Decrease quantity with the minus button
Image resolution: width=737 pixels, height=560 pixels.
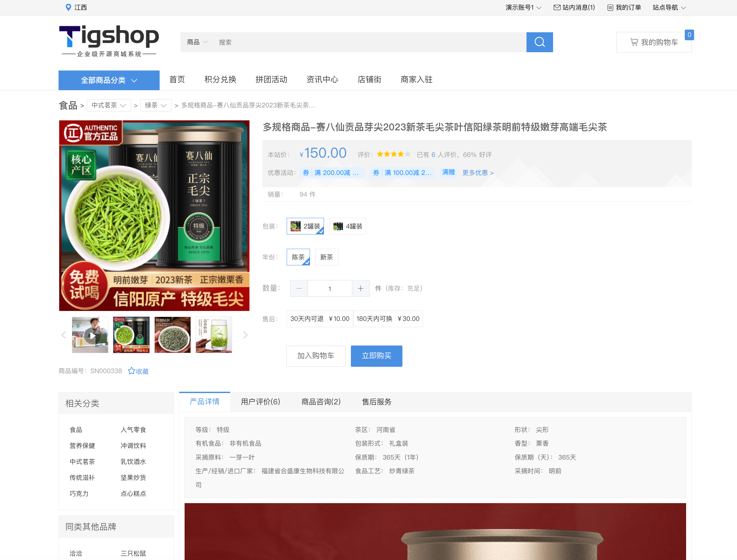(299, 288)
